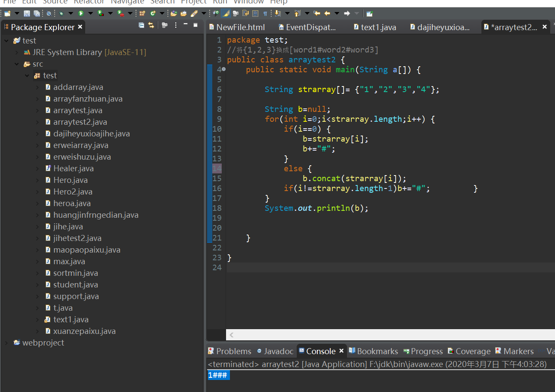The height and width of the screenshot is (392, 555).
Task: Open the Progress view tab
Action: (x=423, y=351)
